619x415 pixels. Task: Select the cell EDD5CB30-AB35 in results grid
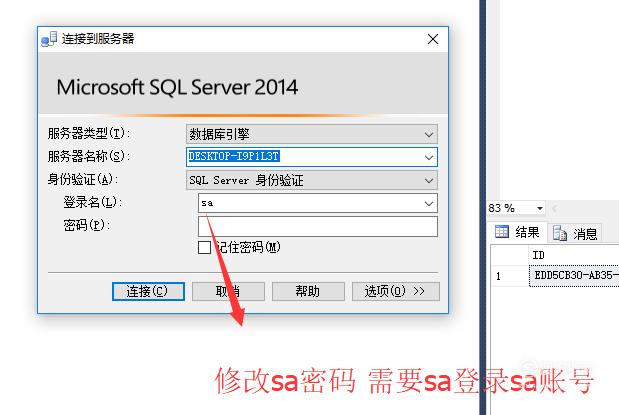point(574,276)
